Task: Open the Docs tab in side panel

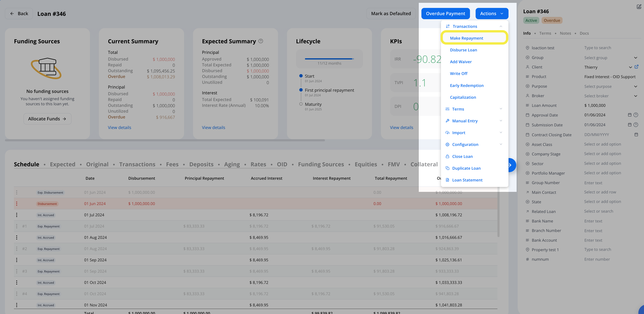Action: (584, 33)
